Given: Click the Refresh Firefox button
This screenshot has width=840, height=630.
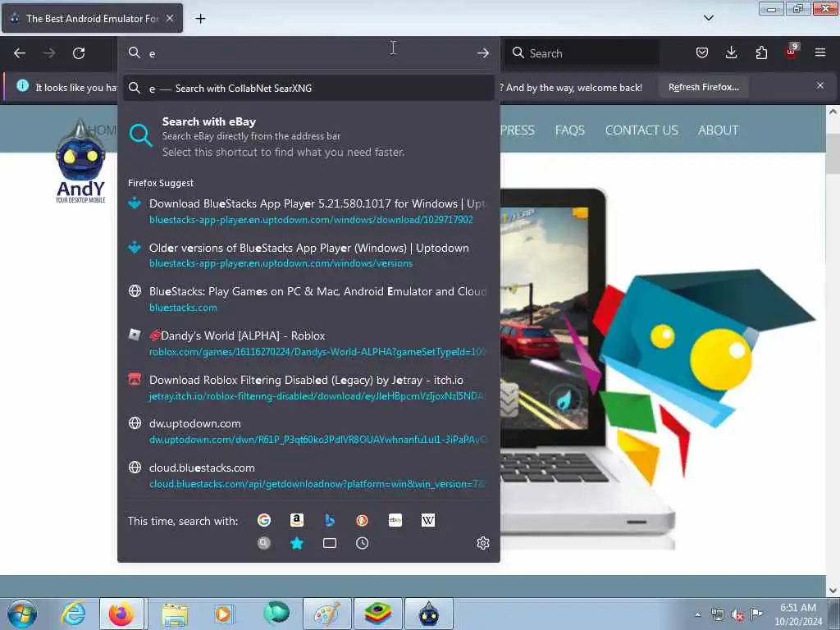Looking at the screenshot, I should (x=703, y=87).
